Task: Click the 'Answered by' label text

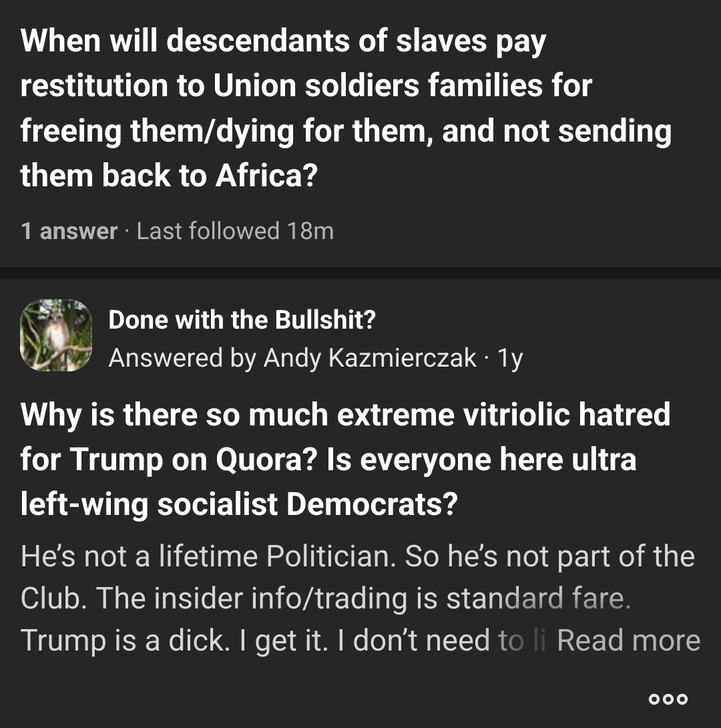Action: (x=182, y=359)
